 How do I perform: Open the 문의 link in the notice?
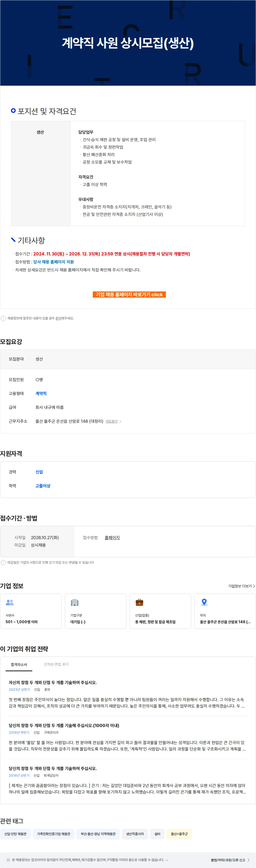tap(58, 318)
